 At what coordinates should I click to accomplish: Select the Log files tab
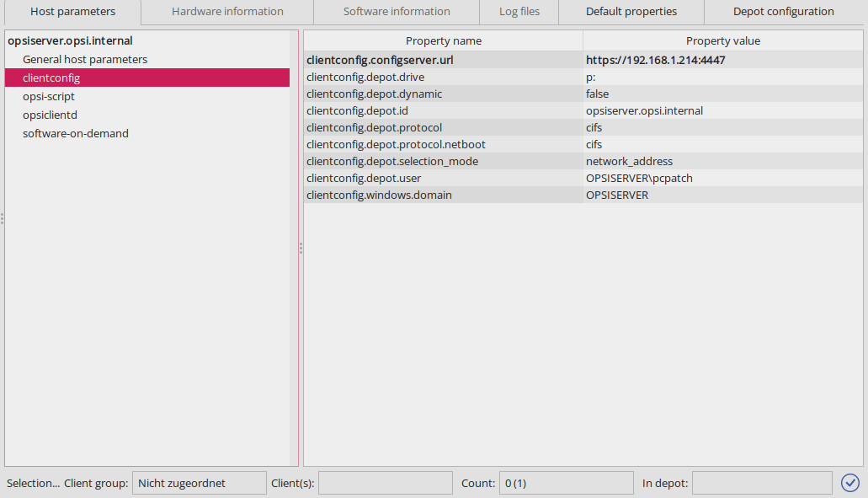[x=519, y=11]
